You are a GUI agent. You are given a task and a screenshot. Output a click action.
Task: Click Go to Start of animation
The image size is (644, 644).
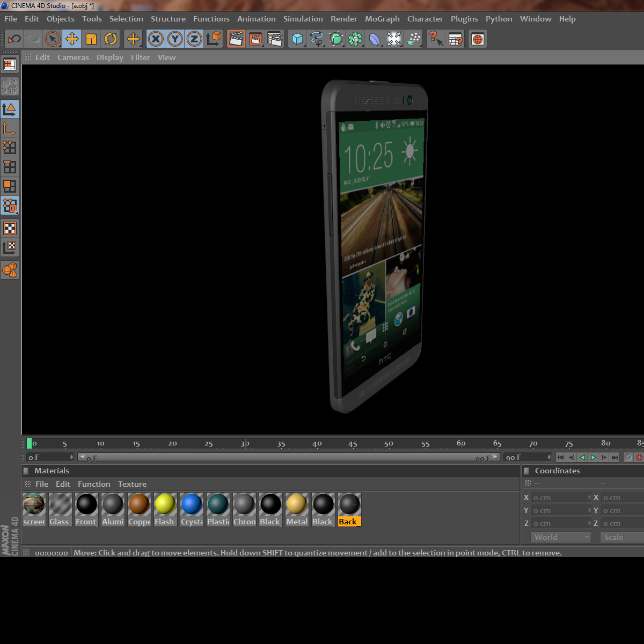pyautogui.click(x=561, y=457)
